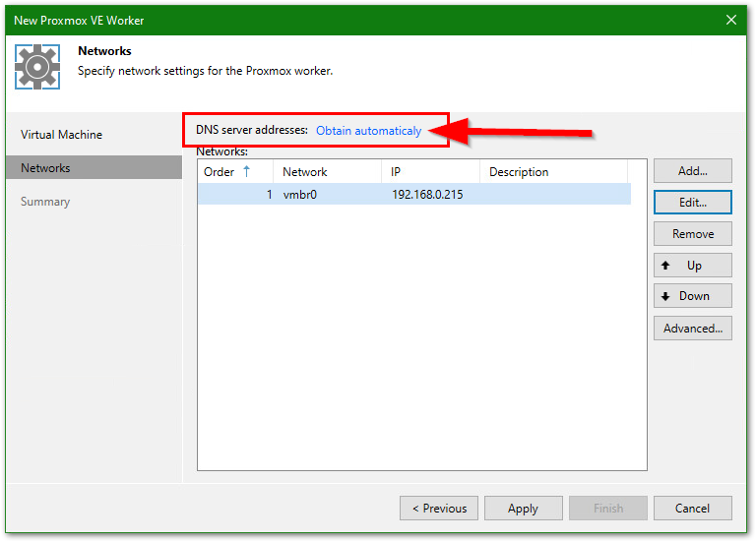This screenshot has height=542, width=756.
Task: Move the network up with the Up arrow
Action: pos(692,266)
